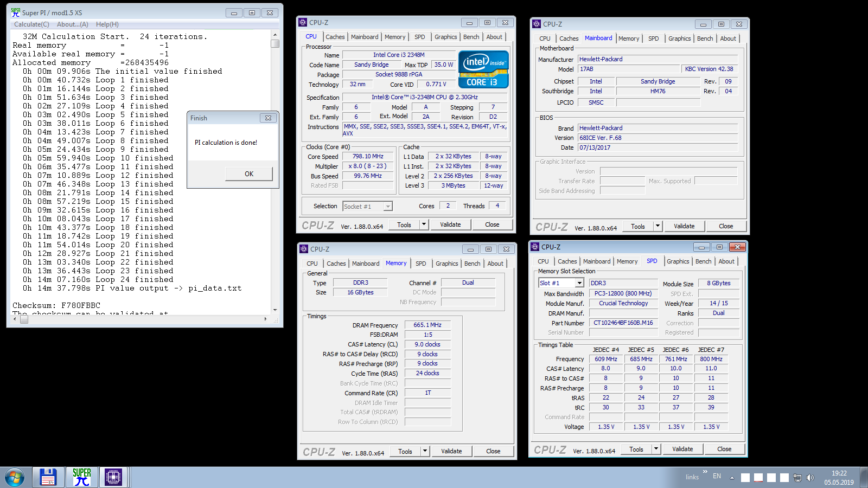Click CPU-Z icon in Mainboard window title bar
The height and width of the screenshot is (488, 868).
[x=537, y=24]
